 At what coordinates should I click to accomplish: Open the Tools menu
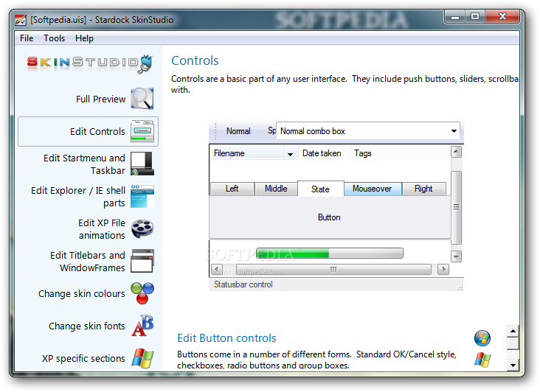pyautogui.click(x=54, y=38)
